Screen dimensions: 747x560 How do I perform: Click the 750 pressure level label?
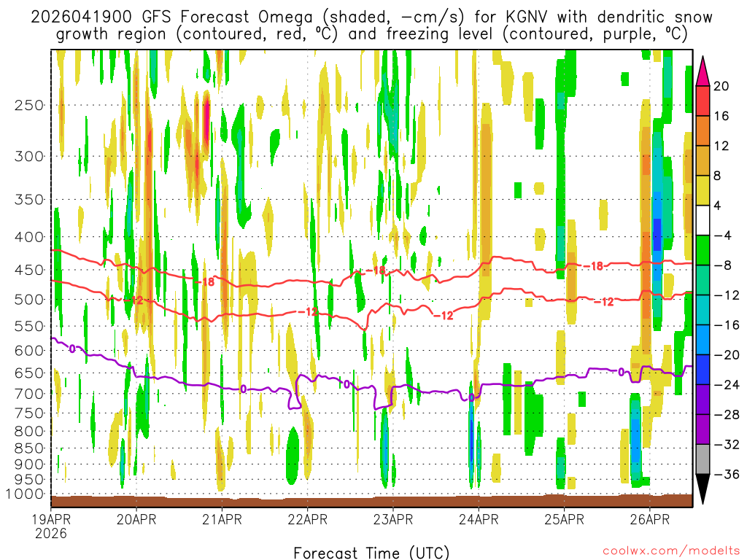tap(29, 413)
